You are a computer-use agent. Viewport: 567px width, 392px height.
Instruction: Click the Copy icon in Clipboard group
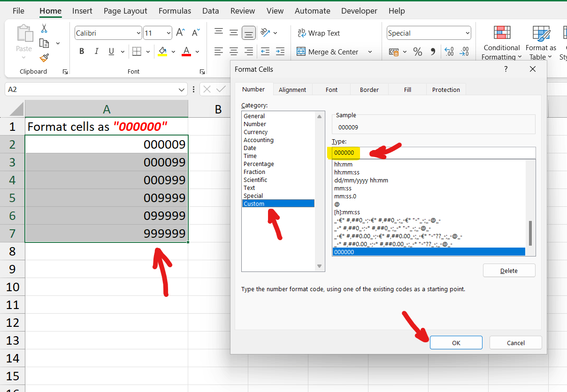pyautogui.click(x=44, y=43)
